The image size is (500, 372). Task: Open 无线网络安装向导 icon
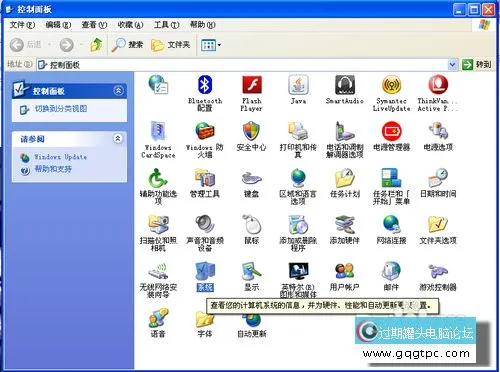(x=158, y=272)
